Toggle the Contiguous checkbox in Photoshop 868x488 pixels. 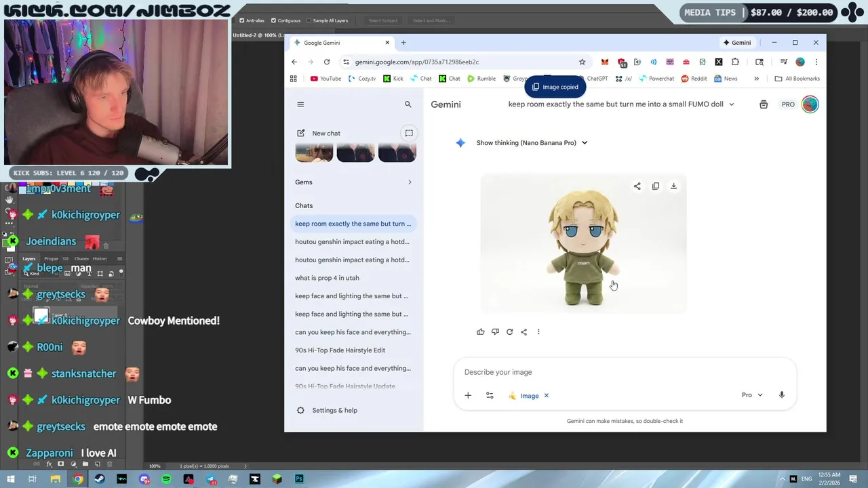tap(273, 20)
